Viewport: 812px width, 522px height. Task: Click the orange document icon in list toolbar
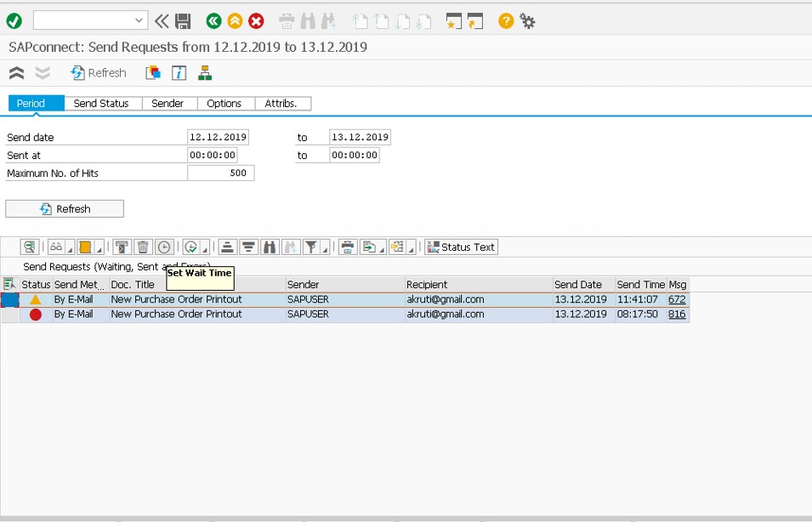click(x=85, y=247)
